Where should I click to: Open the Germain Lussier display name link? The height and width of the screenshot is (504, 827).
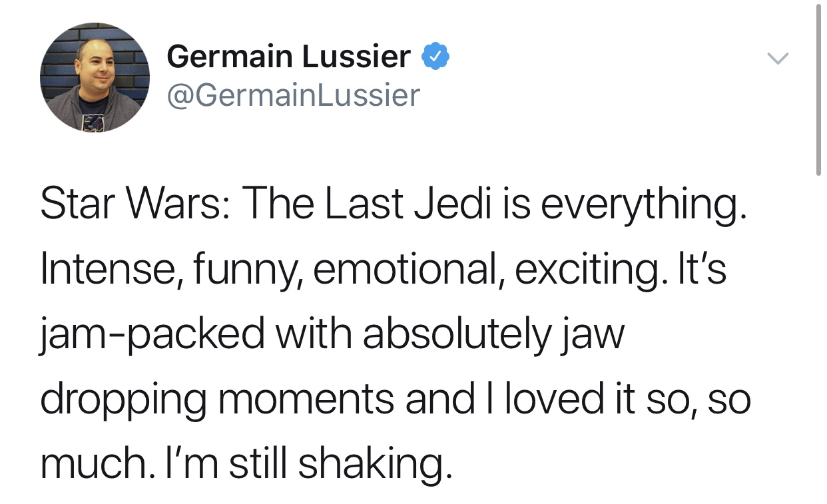[x=288, y=57]
